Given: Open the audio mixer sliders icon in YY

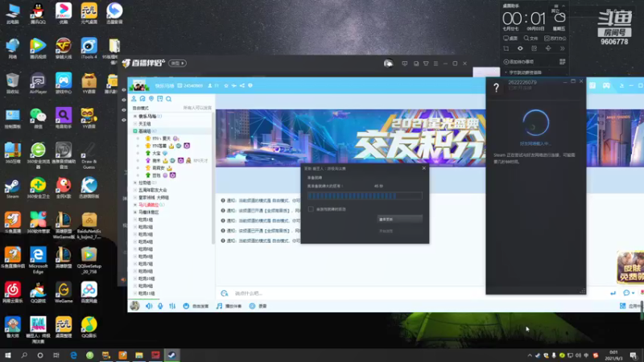Looking at the screenshot, I should click(x=172, y=306).
